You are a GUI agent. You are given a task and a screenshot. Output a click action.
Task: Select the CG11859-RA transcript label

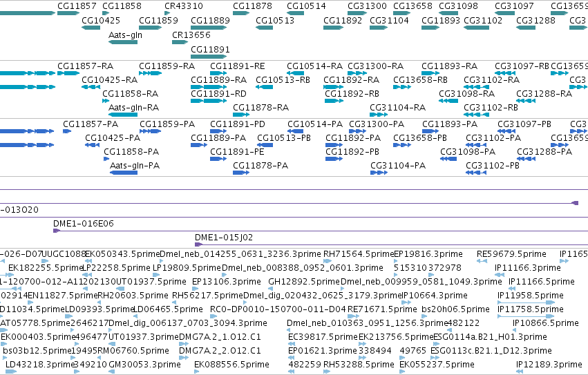[x=167, y=66]
